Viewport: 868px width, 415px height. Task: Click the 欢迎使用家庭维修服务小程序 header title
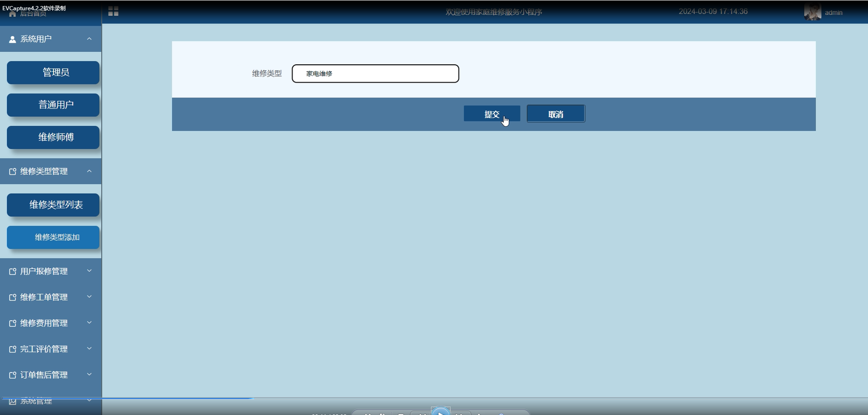pos(494,12)
